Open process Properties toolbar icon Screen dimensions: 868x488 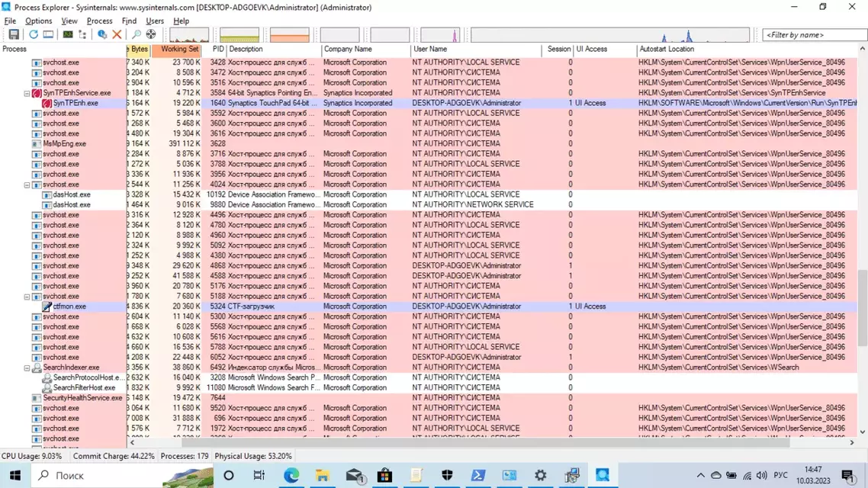click(102, 35)
